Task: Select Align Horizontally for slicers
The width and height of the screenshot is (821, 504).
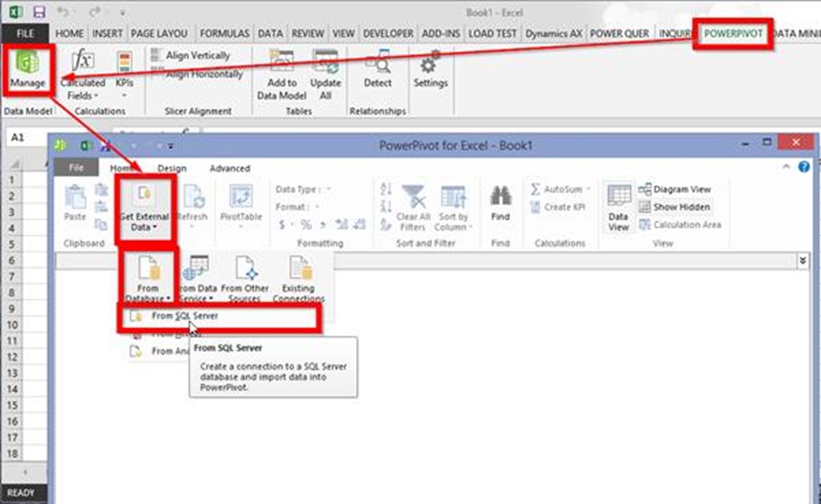Action: 197,74
